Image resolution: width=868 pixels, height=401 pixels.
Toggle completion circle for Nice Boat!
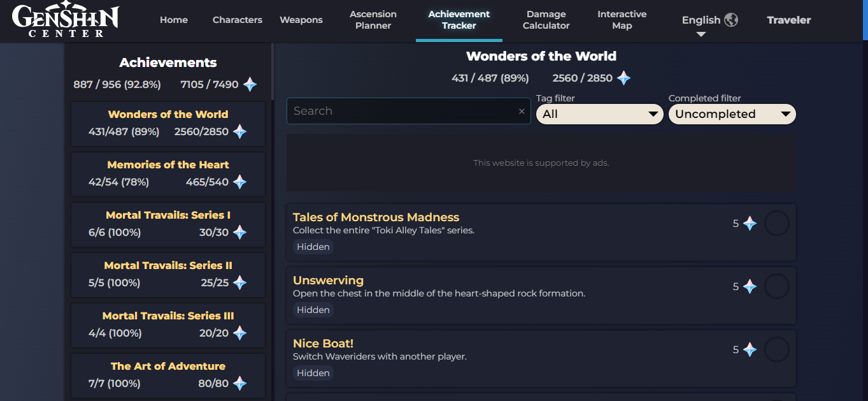click(776, 349)
